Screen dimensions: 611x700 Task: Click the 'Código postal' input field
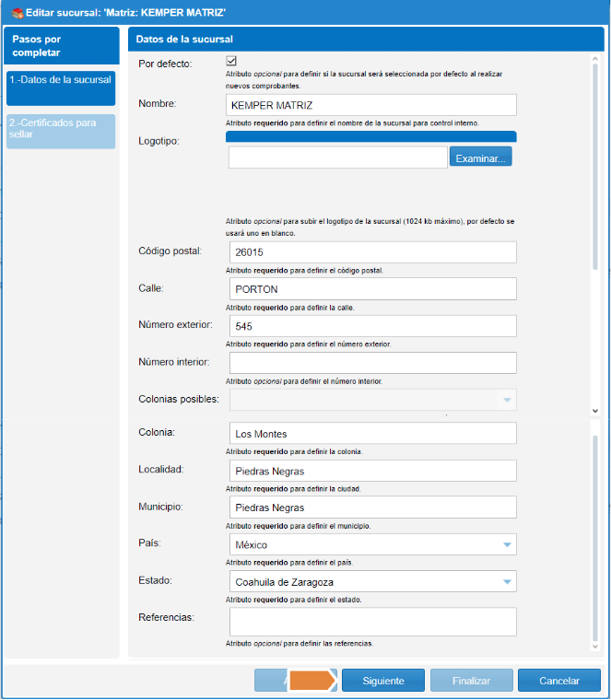(x=370, y=251)
